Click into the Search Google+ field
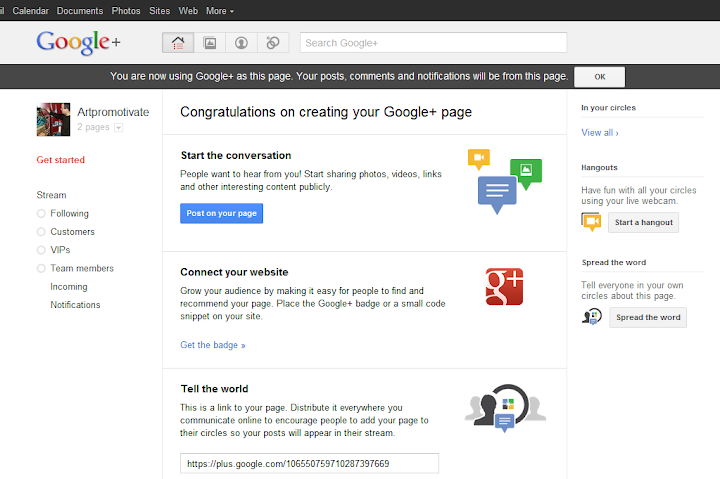720x479 pixels. point(433,43)
